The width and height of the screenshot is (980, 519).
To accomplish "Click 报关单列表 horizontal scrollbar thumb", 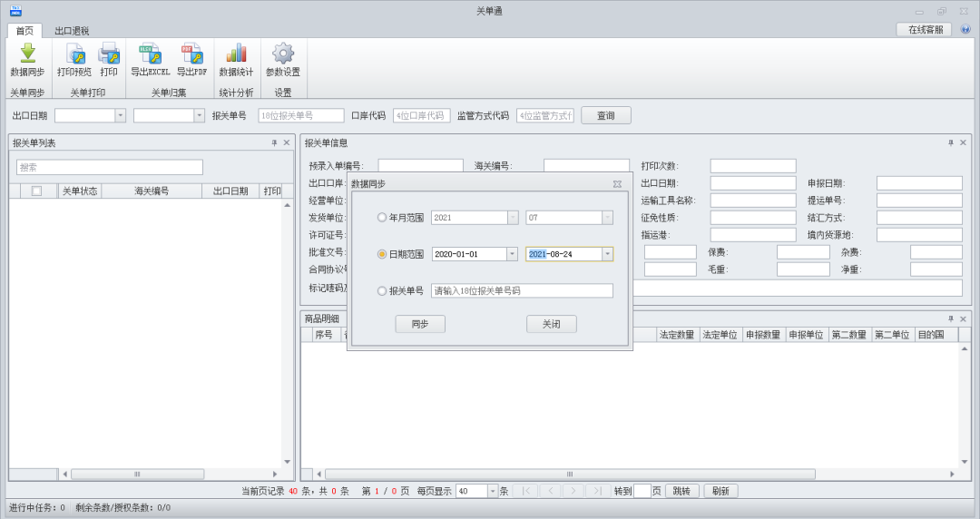I will [138, 474].
